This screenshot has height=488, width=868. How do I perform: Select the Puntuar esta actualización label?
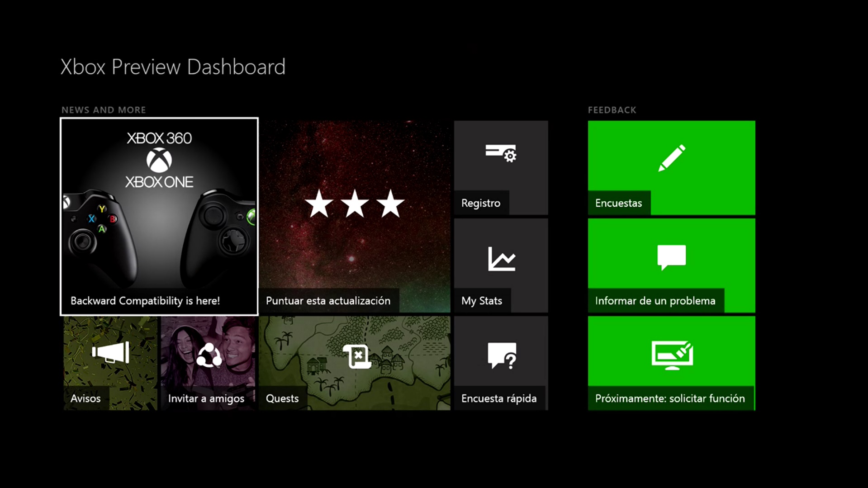pyautogui.click(x=328, y=301)
